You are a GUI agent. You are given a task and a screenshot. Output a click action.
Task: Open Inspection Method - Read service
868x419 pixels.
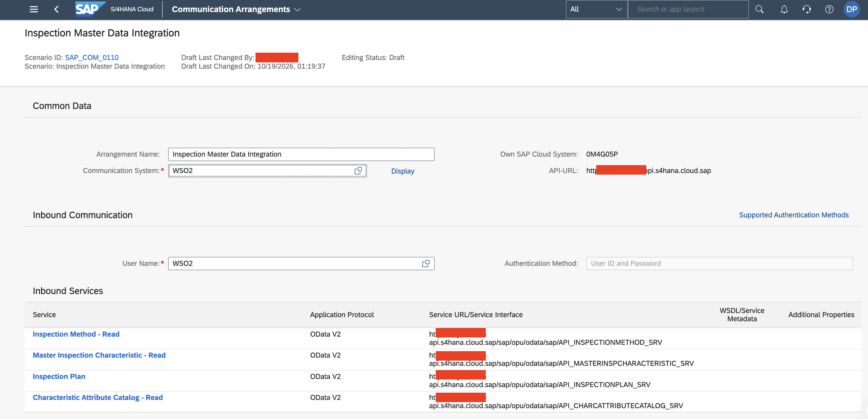coord(76,334)
